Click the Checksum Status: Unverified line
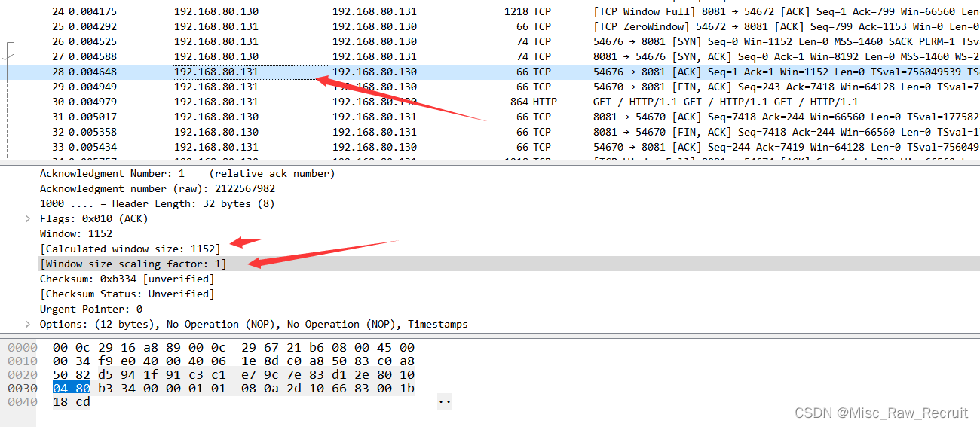 point(127,294)
